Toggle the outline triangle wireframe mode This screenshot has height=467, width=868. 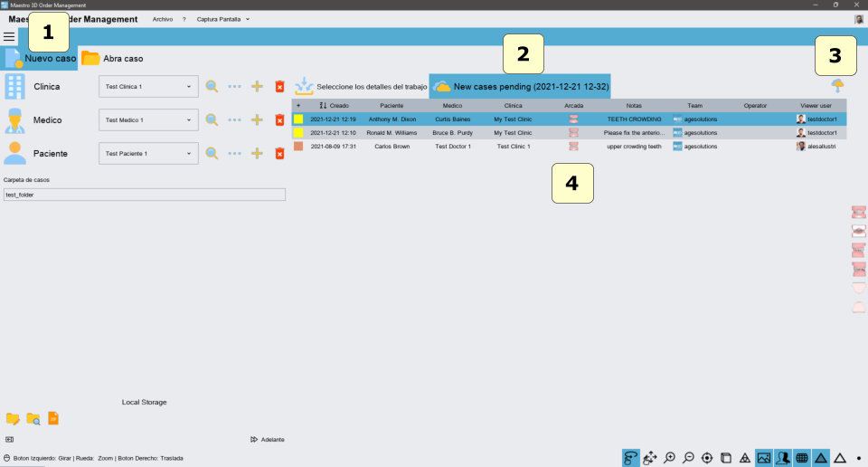tap(840, 458)
